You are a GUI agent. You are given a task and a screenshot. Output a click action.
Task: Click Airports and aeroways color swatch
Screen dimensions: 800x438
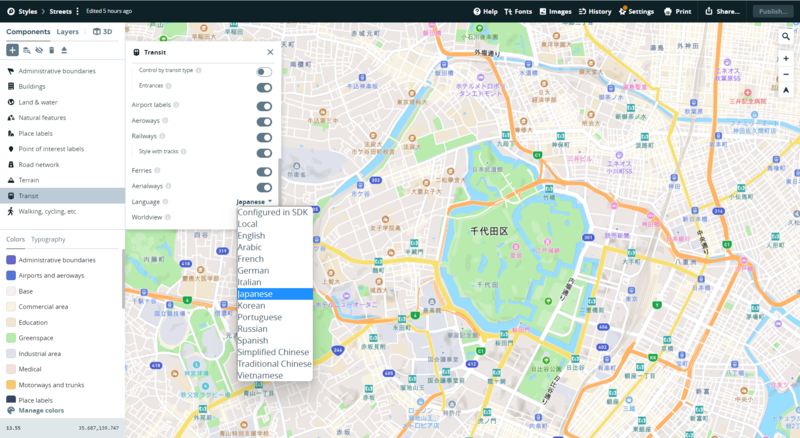(x=11, y=276)
